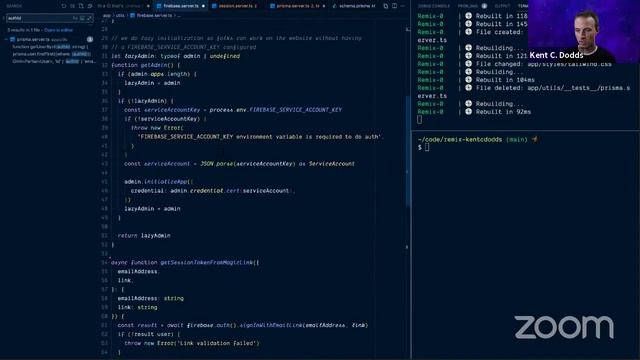
Task: Click the '$' shell prompt in terminal
Action: (420, 147)
